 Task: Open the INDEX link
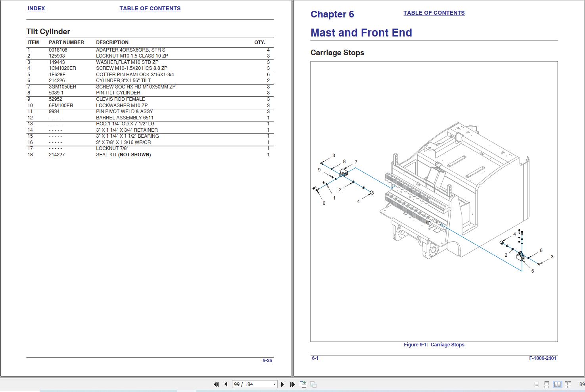pos(36,8)
